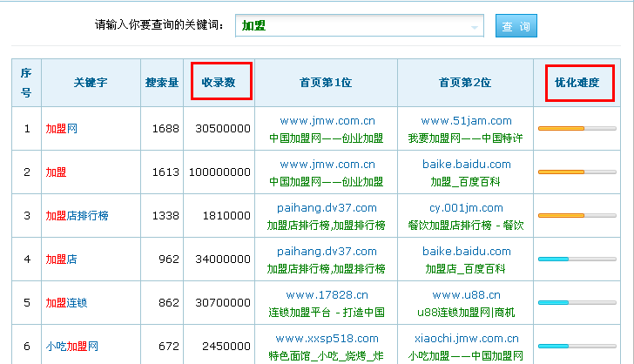Click the www.xxsp518.com link
This screenshot has width=634, height=364.
coord(326,339)
